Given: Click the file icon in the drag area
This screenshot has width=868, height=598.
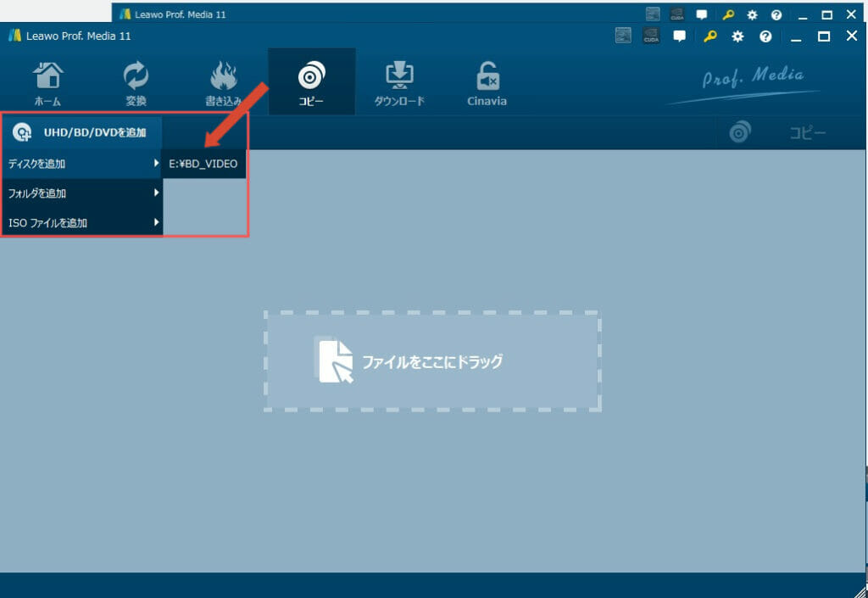Looking at the screenshot, I should click(x=333, y=360).
